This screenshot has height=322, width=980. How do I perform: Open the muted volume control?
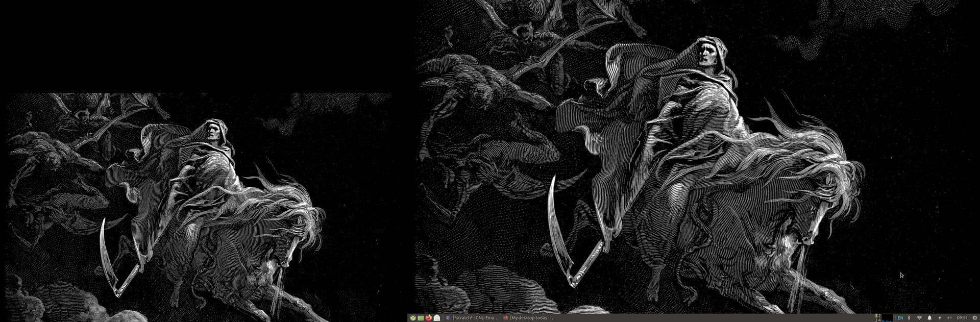point(949,318)
